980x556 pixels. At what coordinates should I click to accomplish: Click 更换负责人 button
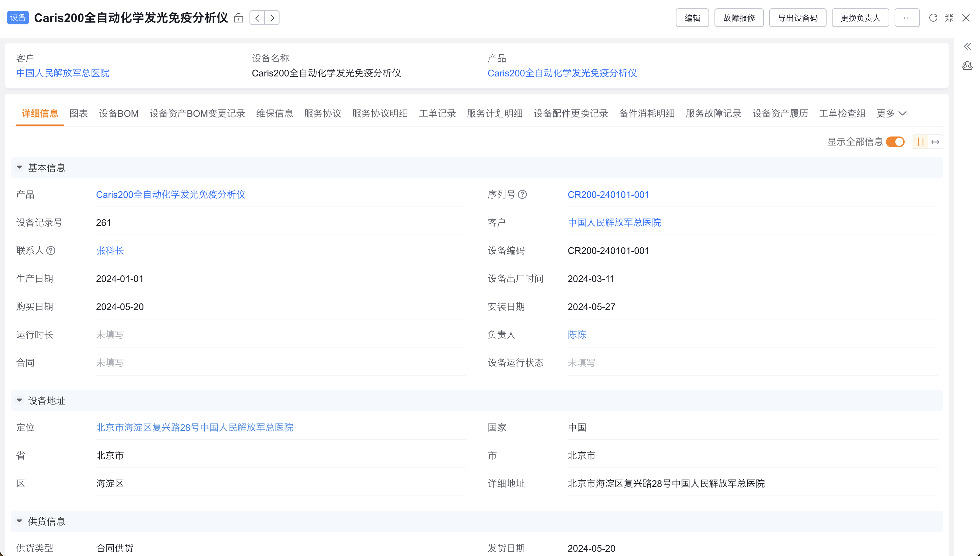(860, 18)
